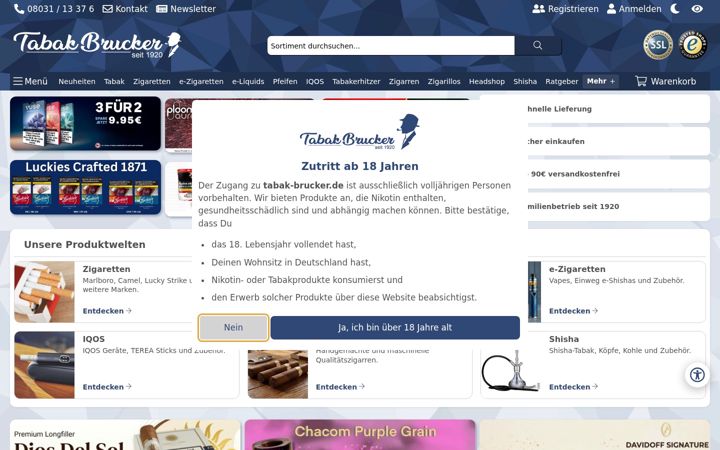Focus the Sortiment durchsuchen search field
The width and height of the screenshot is (720, 450).
point(391,45)
